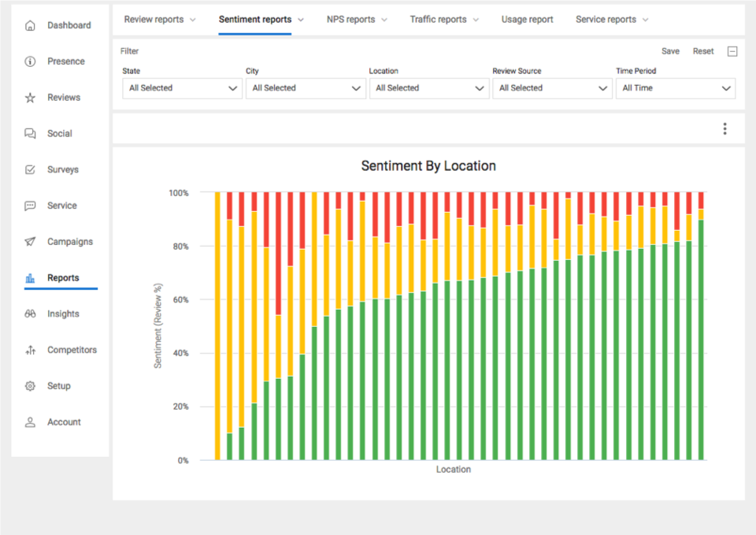Click the Account person icon
The height and width of the screenshot is (535, 756).
(30, 422)
